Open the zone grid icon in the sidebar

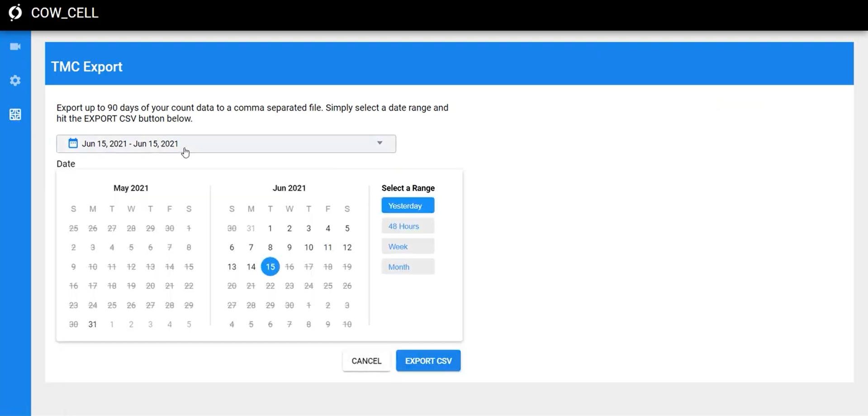15,115
